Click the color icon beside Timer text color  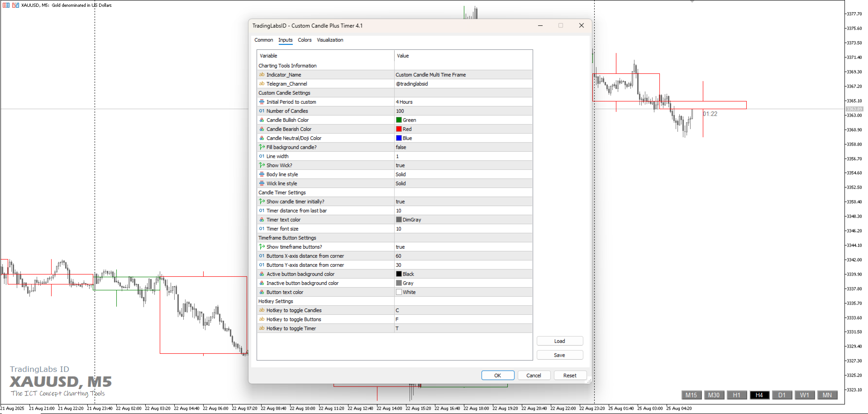point(262,220)
